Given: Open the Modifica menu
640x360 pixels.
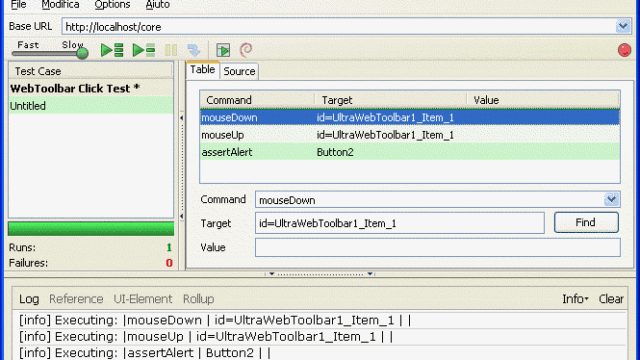Looking at the screenshot, I should coord(60,5).
